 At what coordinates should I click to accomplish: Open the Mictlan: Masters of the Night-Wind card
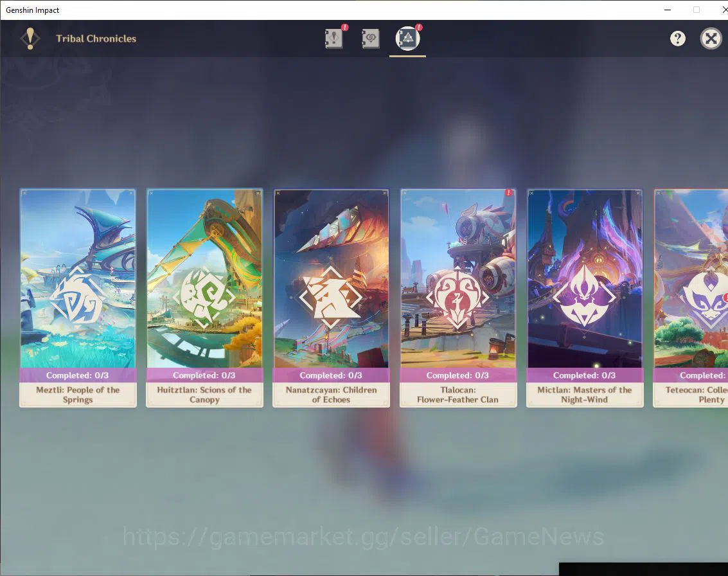point(585,298)
